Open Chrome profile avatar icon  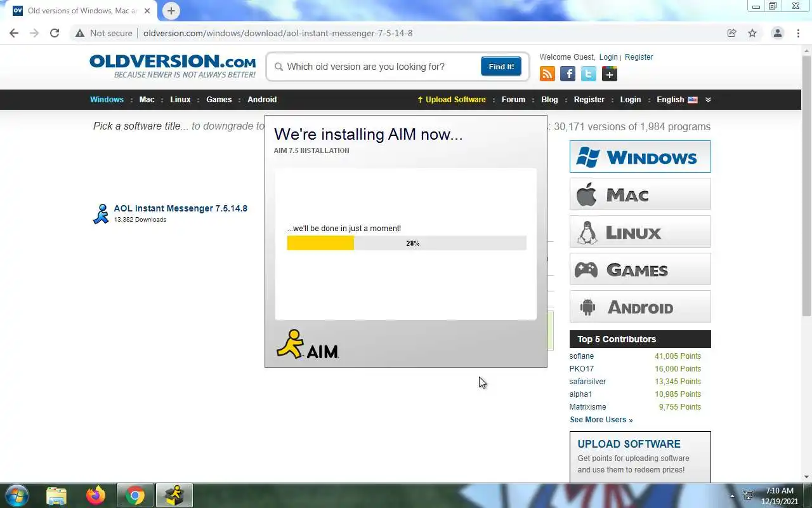click(x=777, y=33)
